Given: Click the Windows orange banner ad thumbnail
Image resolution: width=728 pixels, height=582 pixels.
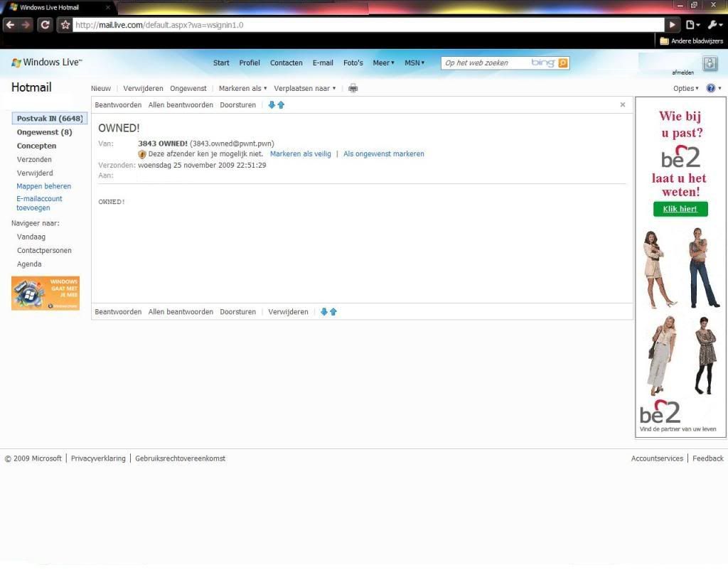Looking at the screenshot, I should pos(45,293).
